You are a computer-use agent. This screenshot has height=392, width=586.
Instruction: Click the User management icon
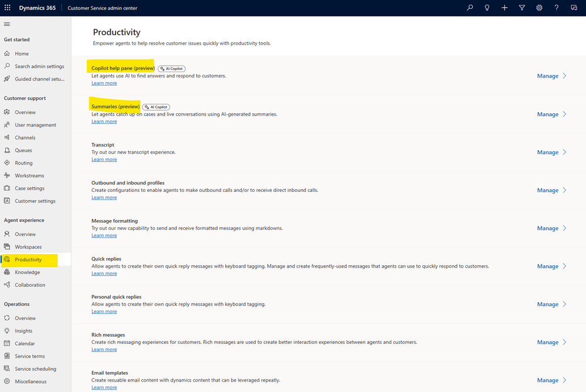[6, 124]
